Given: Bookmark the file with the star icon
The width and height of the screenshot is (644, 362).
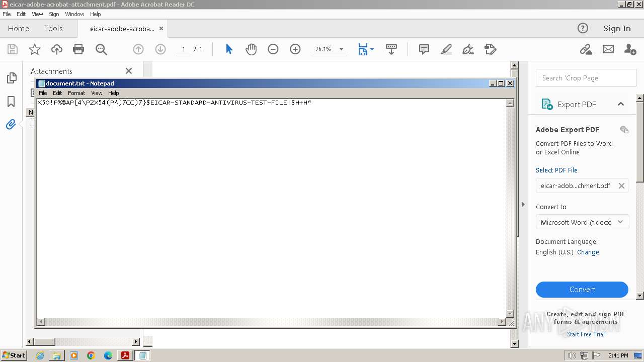Looking at the screenshot, I should (35, 49).
